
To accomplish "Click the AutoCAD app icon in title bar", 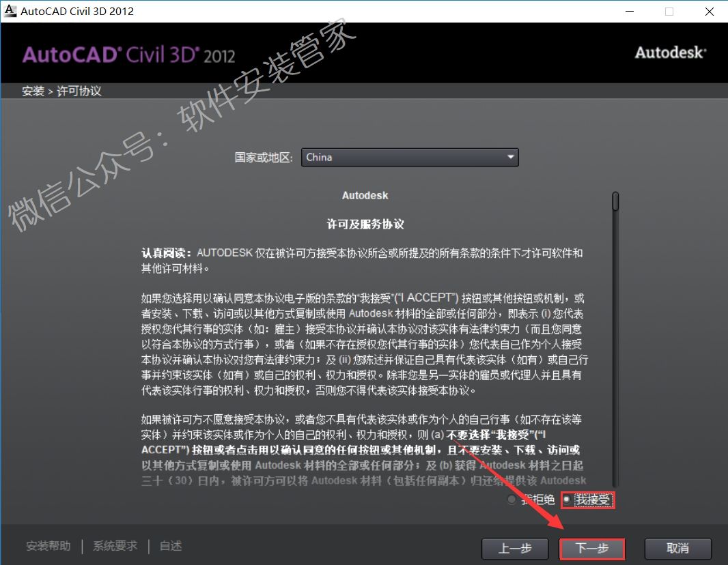I will [10, 11].
